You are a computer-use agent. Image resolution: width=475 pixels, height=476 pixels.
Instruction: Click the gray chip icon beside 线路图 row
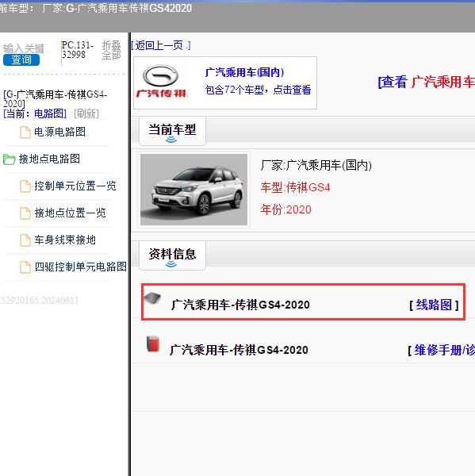[153, 298]
